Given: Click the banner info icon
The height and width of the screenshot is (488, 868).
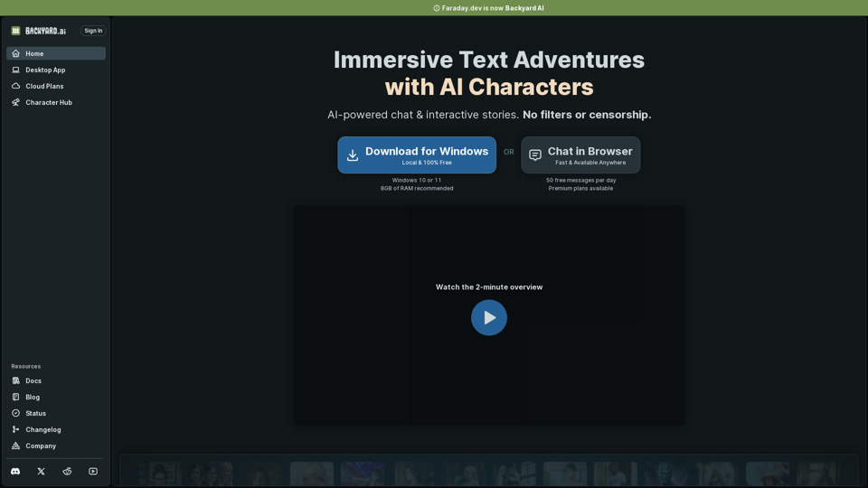Looking at the screenshot, I should 436,8.
